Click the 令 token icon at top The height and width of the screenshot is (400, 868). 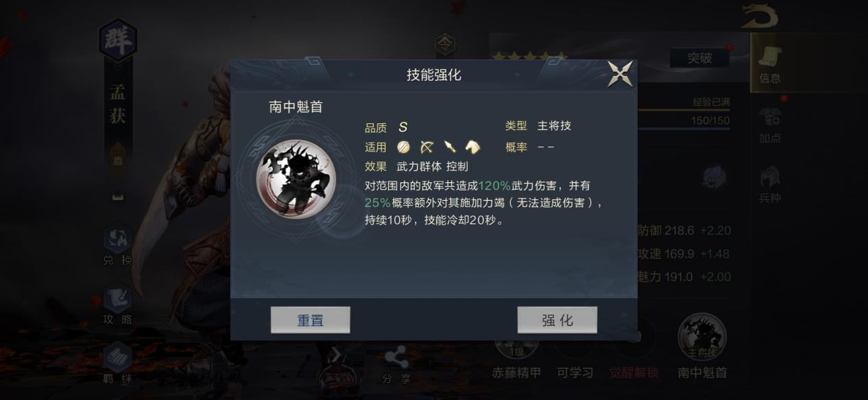click(x=446, y=45)
